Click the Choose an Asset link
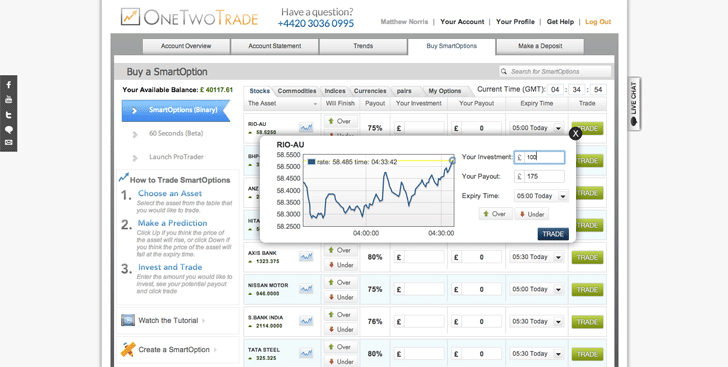This screenshot has height=367, width=728. [170, 193]
